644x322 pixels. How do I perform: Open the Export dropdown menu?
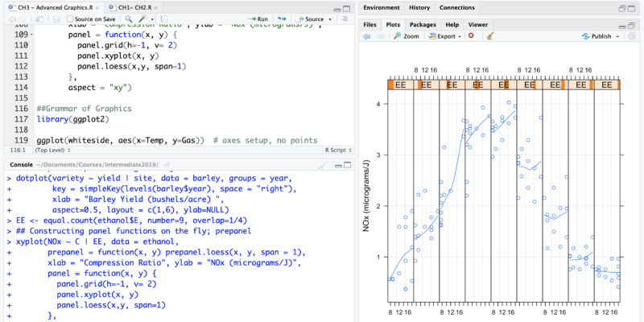446,36
